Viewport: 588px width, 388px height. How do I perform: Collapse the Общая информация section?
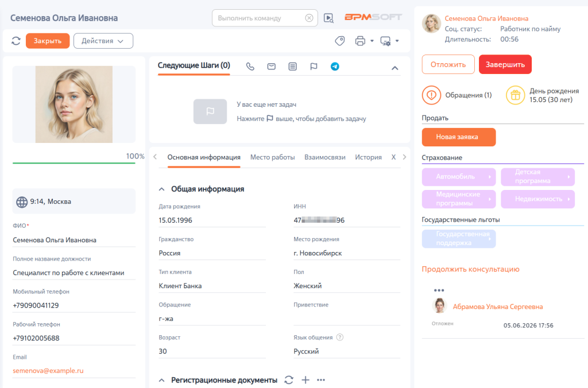click(x=161, y=189)
